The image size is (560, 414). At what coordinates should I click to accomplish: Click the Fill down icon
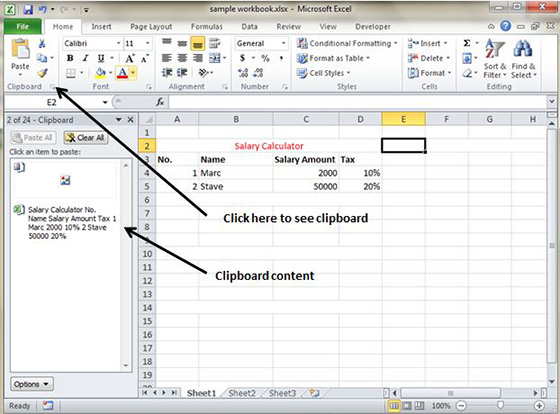pos(467,58)
